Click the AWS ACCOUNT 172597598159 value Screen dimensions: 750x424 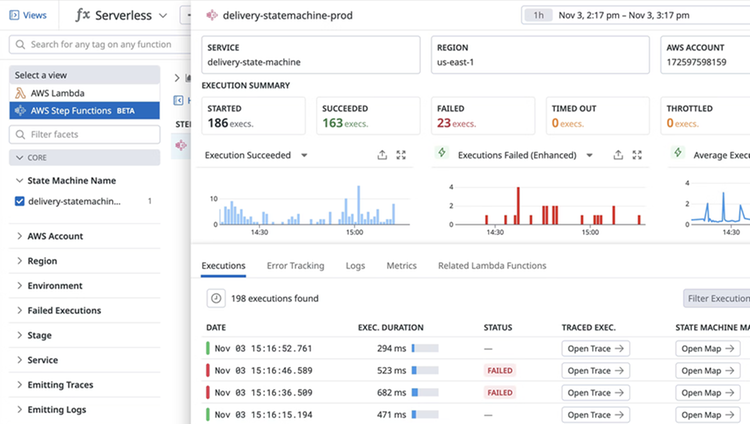[x=696, y=62]
